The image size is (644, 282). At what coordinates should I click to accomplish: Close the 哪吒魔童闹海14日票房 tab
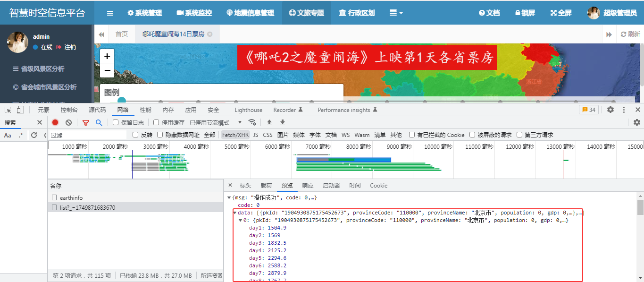tap(210, 34)
